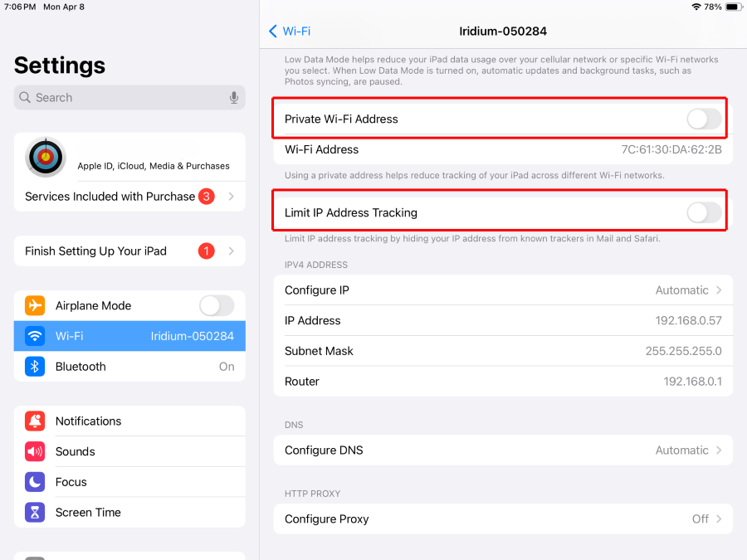Tap the blue Wi-Fi icon in sidebar
The image size is (747, 560).
pos(35,336)
